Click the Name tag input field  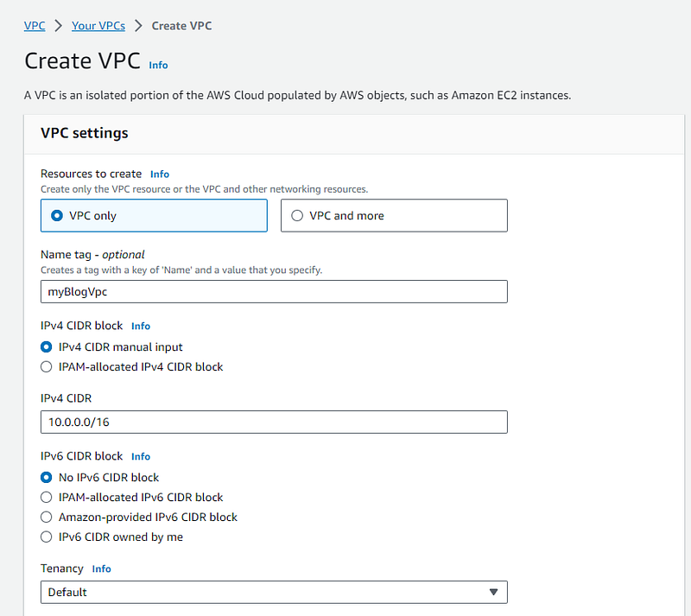click(x=273, y=292)
